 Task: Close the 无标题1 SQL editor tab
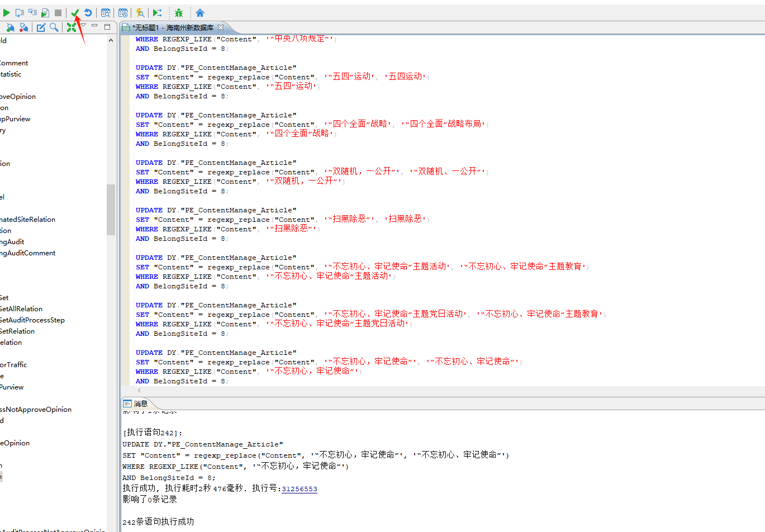(x=221, y=27)
